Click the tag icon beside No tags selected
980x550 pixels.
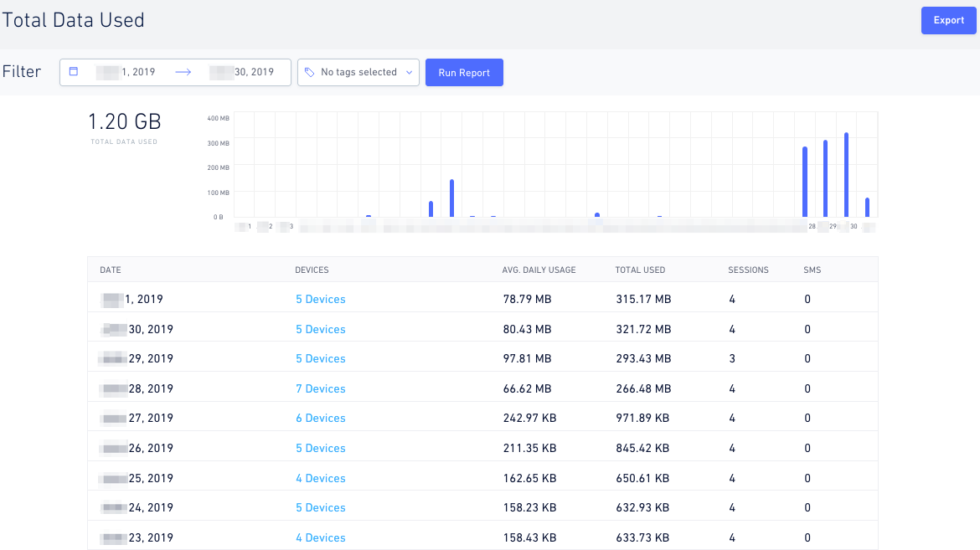[309, 73]
